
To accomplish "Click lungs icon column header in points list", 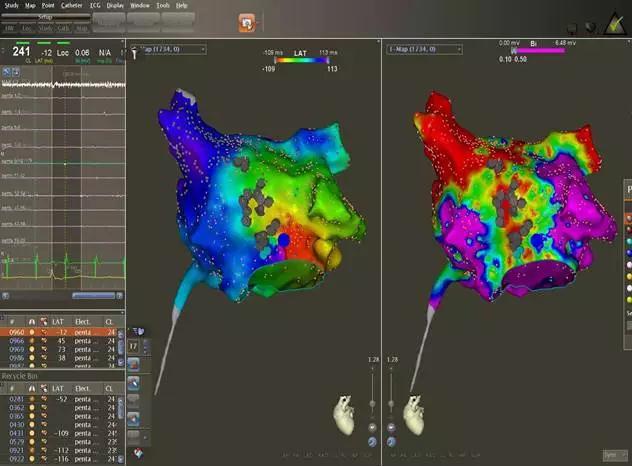I will pyautogui.click(x=31, y=322).
